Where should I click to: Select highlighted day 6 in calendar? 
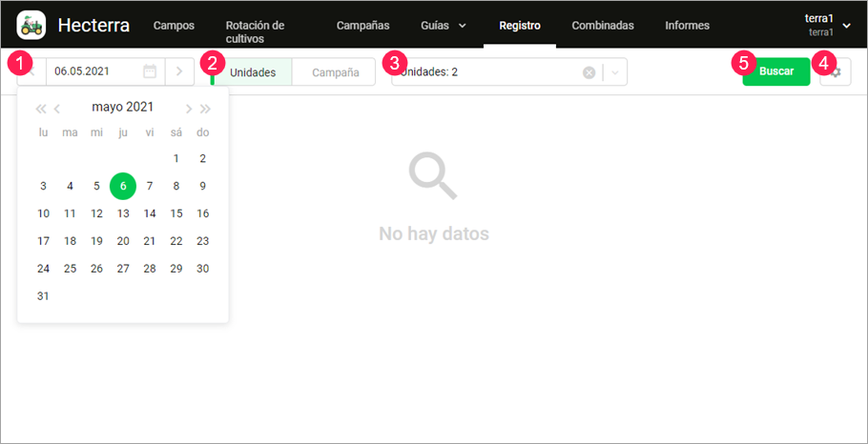pos(123,186)
